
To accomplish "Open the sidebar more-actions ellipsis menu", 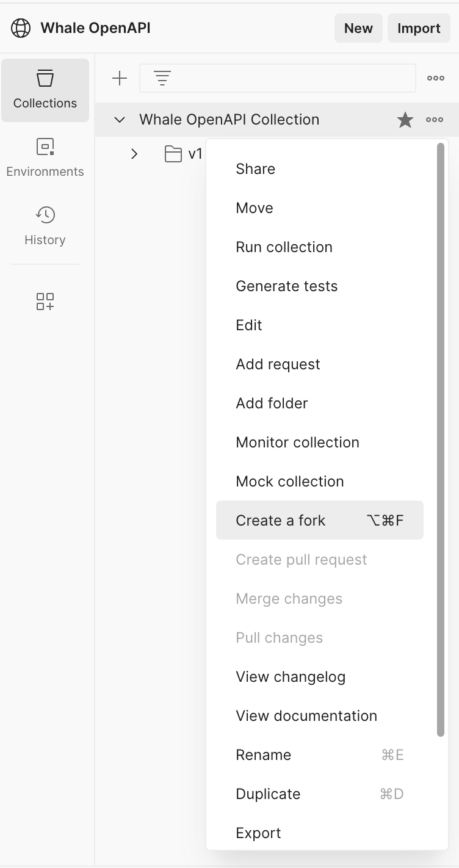I will coord(436,78).
